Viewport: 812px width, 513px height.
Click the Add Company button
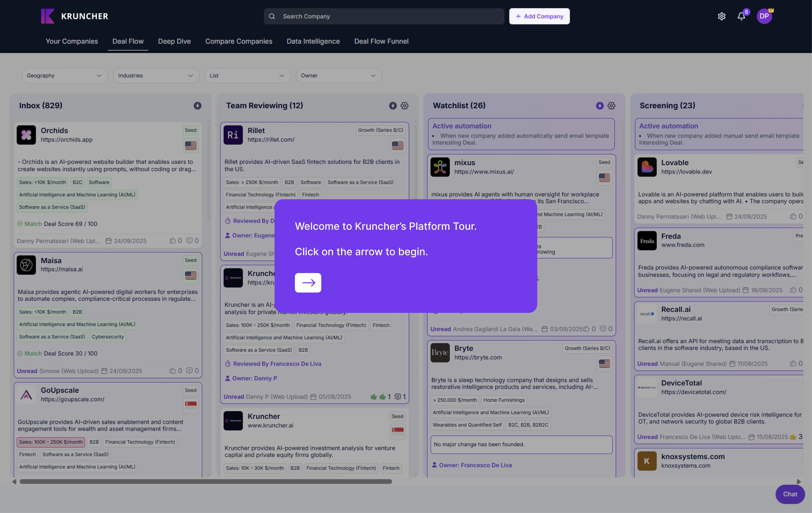point(539,16)
